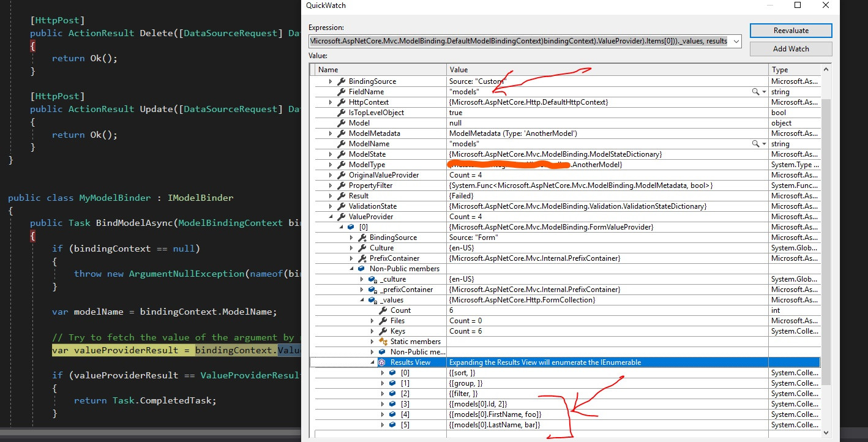Collapse the ValueProvider node
The image size is (868, 442).
(329, 216)
